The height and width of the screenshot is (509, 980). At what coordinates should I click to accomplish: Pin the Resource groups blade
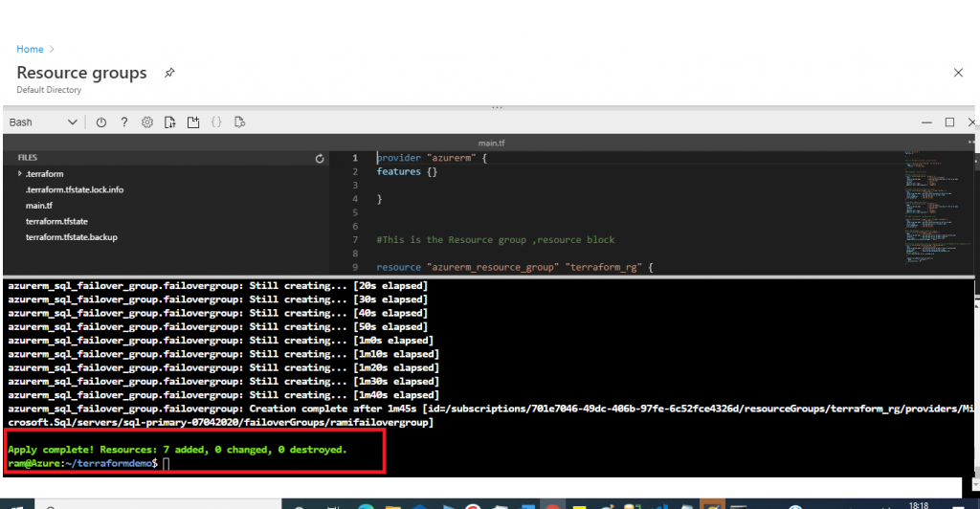point(169,73)
